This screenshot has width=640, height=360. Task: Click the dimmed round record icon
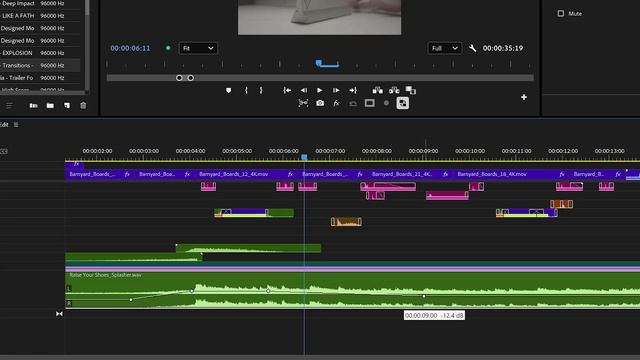tap(386, 103)
